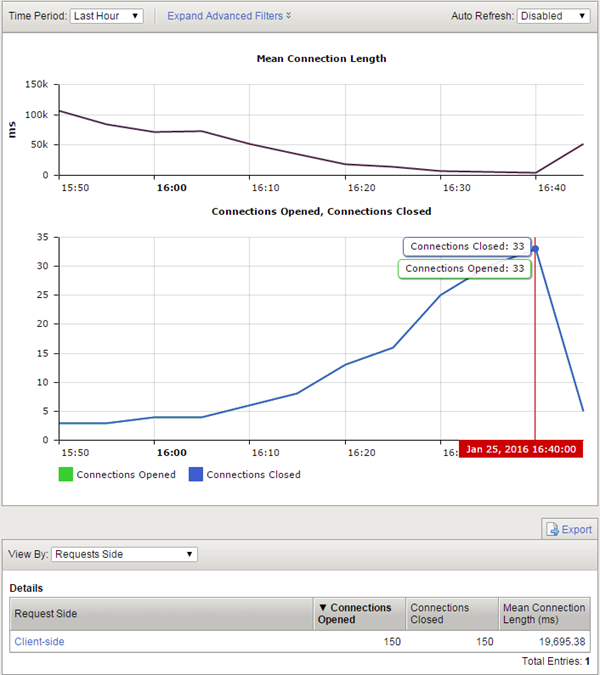Image resolution: width=600 pixels, height=675 pixels.
Task: Expand Advanced Filters link
Action: pos(229,16)
